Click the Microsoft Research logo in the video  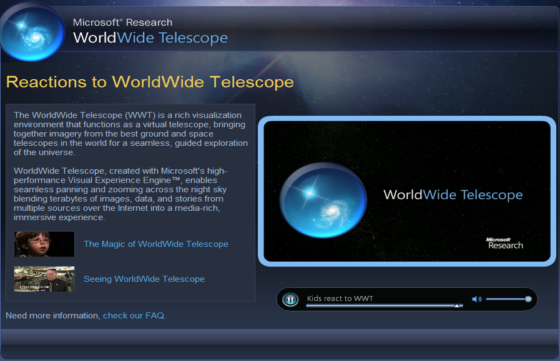coord(505,243)
